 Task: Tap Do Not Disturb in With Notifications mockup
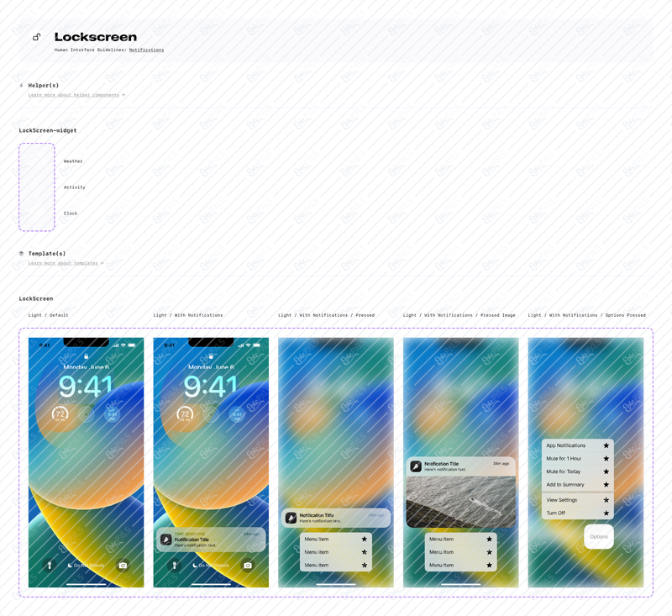211,566
